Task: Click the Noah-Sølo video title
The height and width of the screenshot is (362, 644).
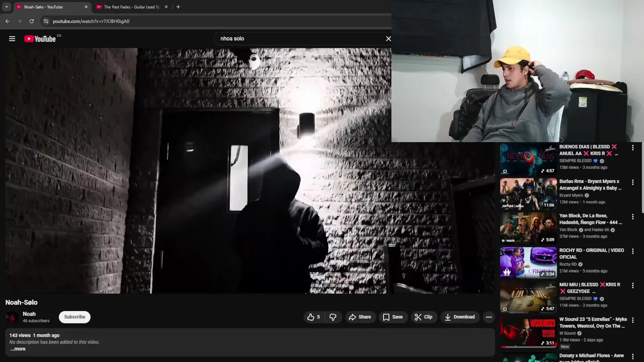Action: (22, 302)
